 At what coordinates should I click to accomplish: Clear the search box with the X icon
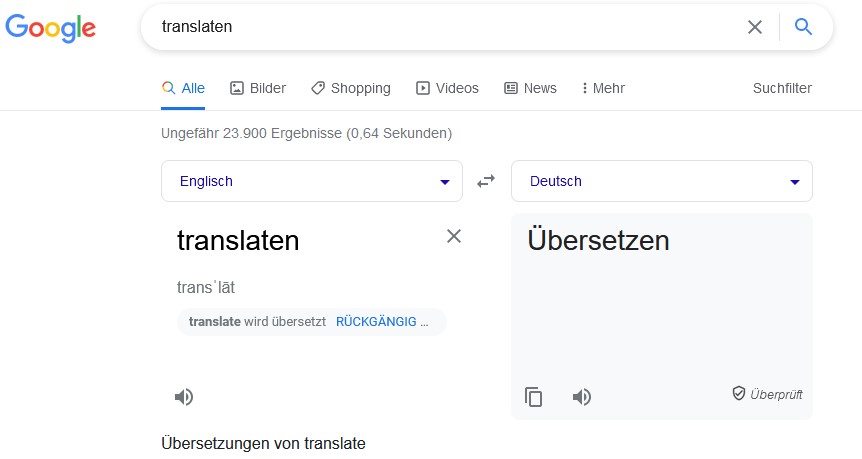coord(755,27)
